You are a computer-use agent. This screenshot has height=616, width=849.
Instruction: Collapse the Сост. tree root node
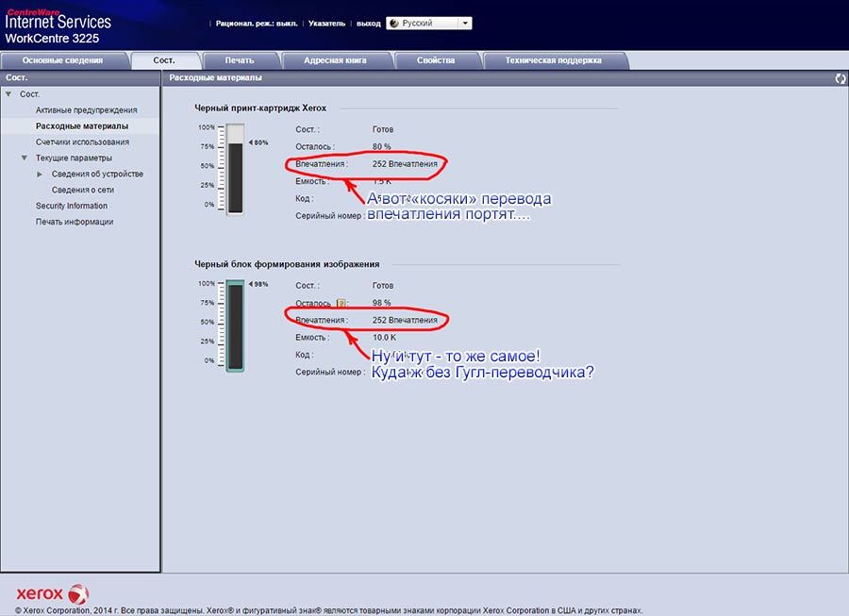click(x=9, y=94)
